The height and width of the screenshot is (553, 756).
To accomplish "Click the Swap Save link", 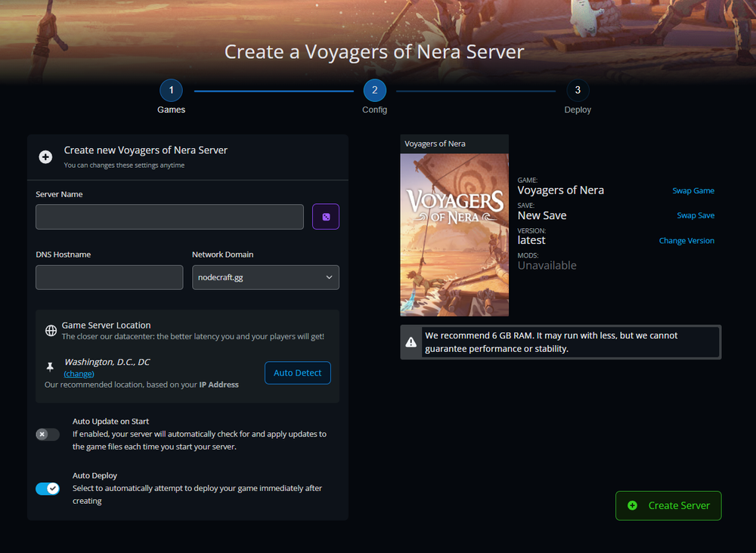I will click(696, 216).
